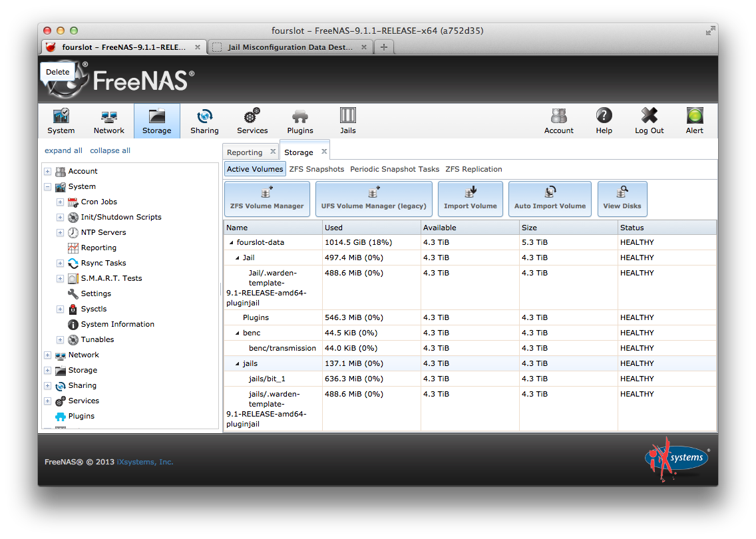Viewport: 756px width, 539px height.
Task: Select the benc/transmission dataset row
Action: click(470, 348)
